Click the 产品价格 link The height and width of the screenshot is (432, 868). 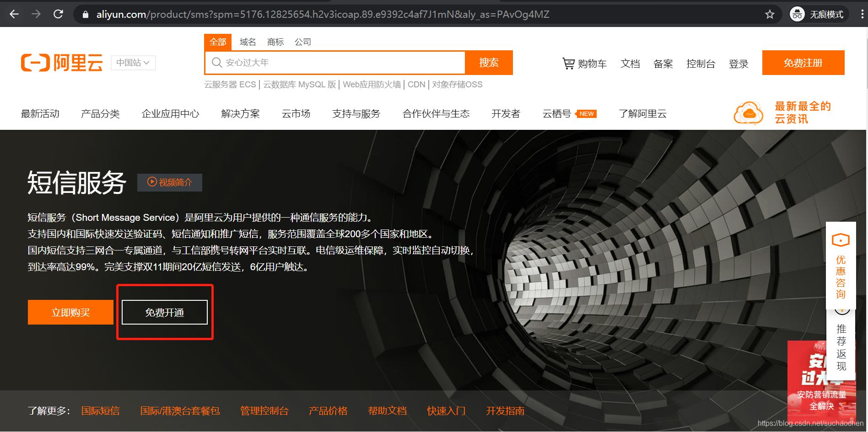[x=328, y=411]
